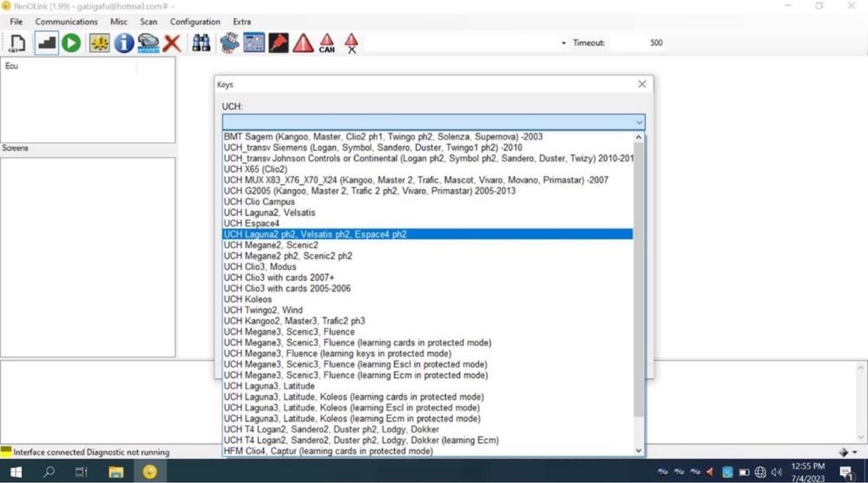Select UCH T4 Logan2 (learning Ecm) option
The image size is (868, 483).
(427, 441)
